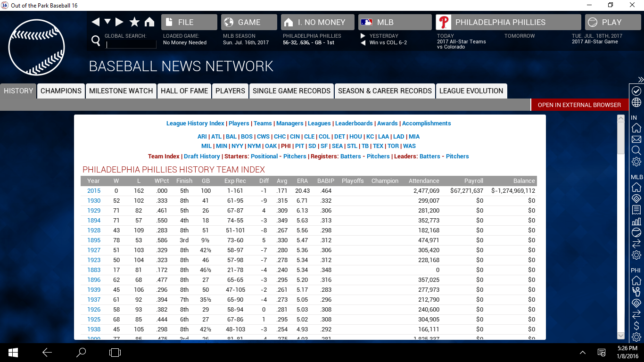Click the global search magnifier icon
644x362 pixels.
point(96,41)
